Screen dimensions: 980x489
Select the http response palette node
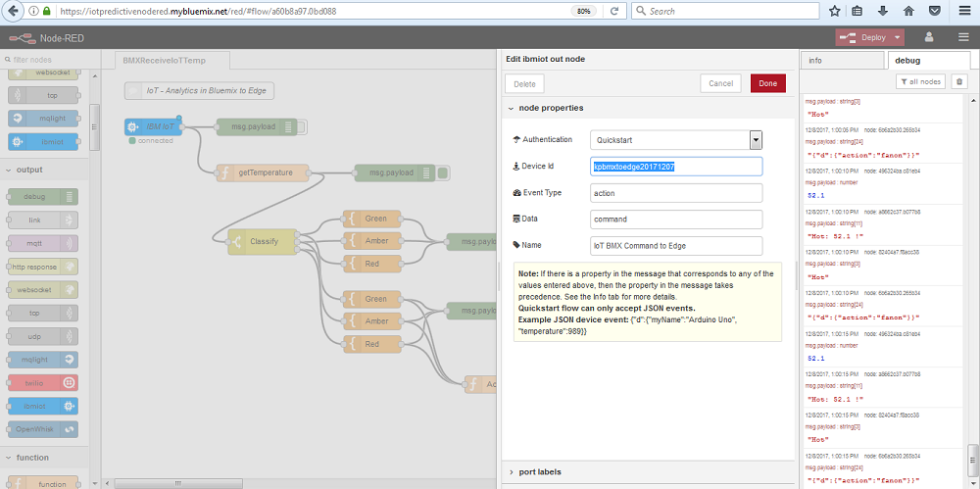tap(43, 267)
